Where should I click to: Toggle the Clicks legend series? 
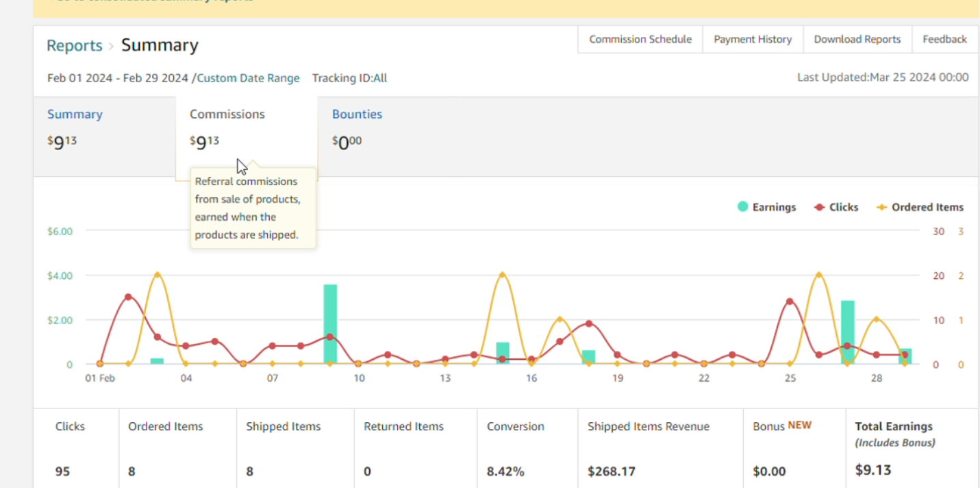836,207
